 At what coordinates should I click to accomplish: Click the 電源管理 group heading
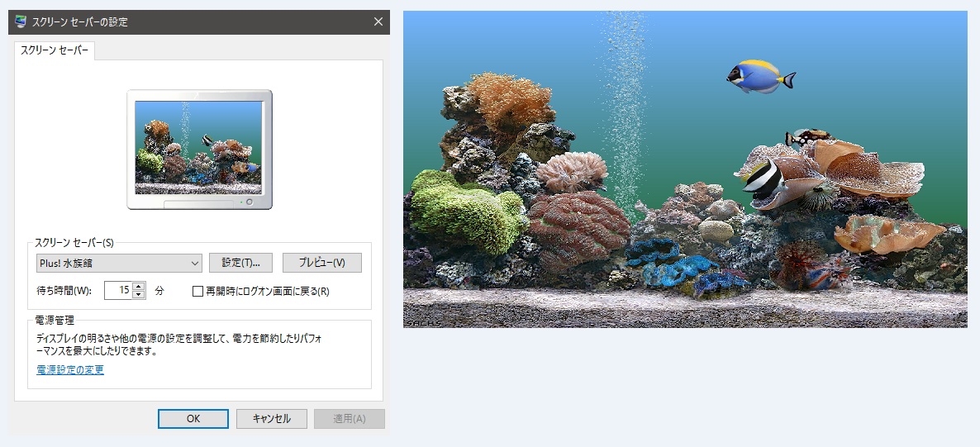click(x=55, y=321)
